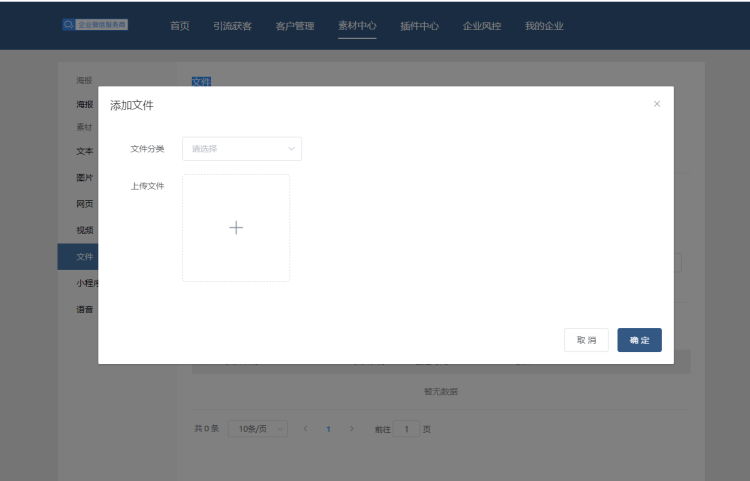The image size is (750, 481).
Task: Select 文本 in the sidebar
Action: (x=85, y=152)
